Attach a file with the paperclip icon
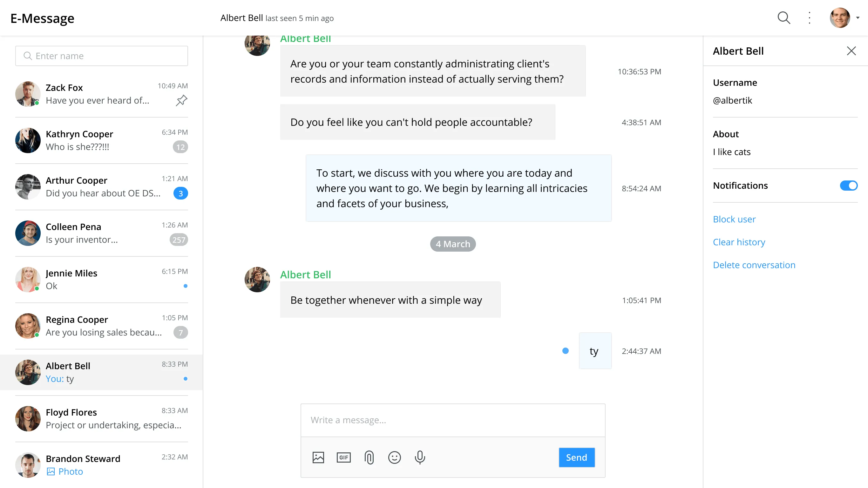Image resolution: width=868 pixels, height=488 pixels. 369,457
